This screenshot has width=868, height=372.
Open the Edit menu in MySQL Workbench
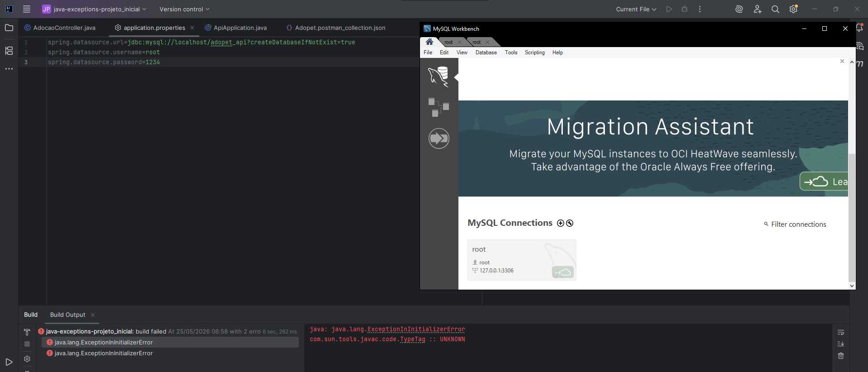(x=444, y=52)
